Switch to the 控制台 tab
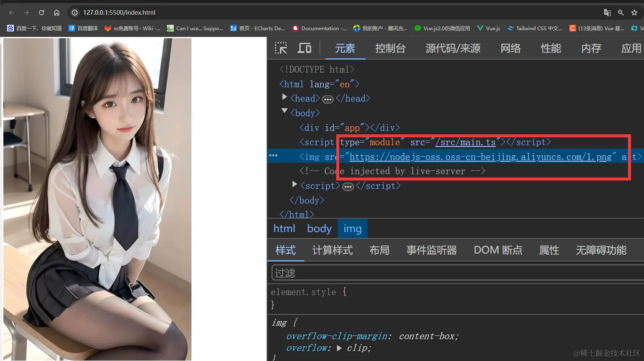This screenshot has height=361, width=644. (x=390, y=49)
